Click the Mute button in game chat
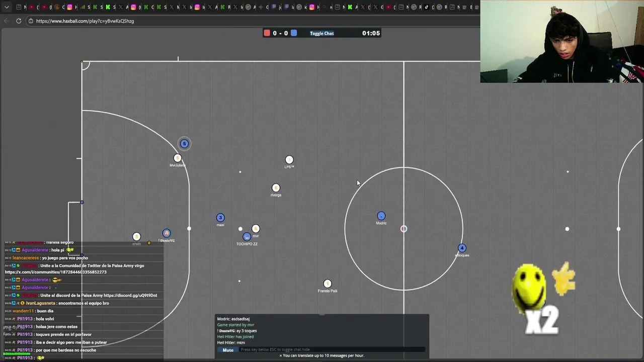The image size is (644, 362). click(x=228, y=350)
